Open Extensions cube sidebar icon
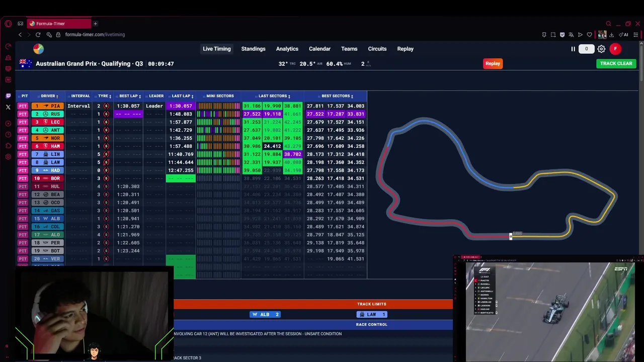This screenshot has height=362, width=644. [8, 146]
